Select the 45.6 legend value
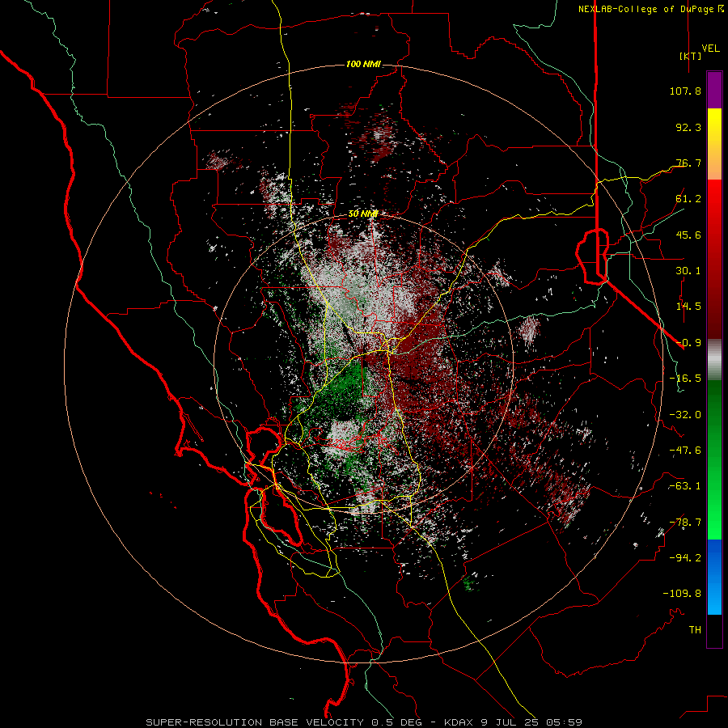This screenshot has width=728, height=728. coord(688,235)
